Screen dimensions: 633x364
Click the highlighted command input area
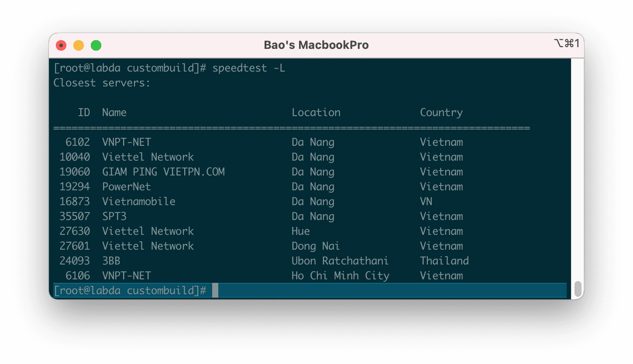tap(389, 290)
